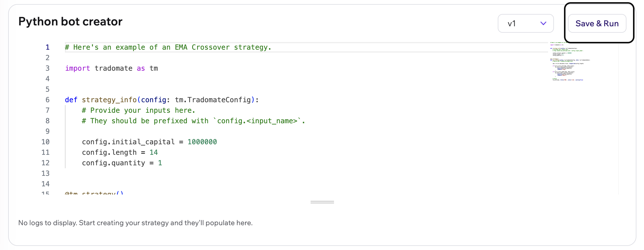Place cursor on the import tradomate line
The width and height of the screenshot is (644, 250).
pos(111,68)
